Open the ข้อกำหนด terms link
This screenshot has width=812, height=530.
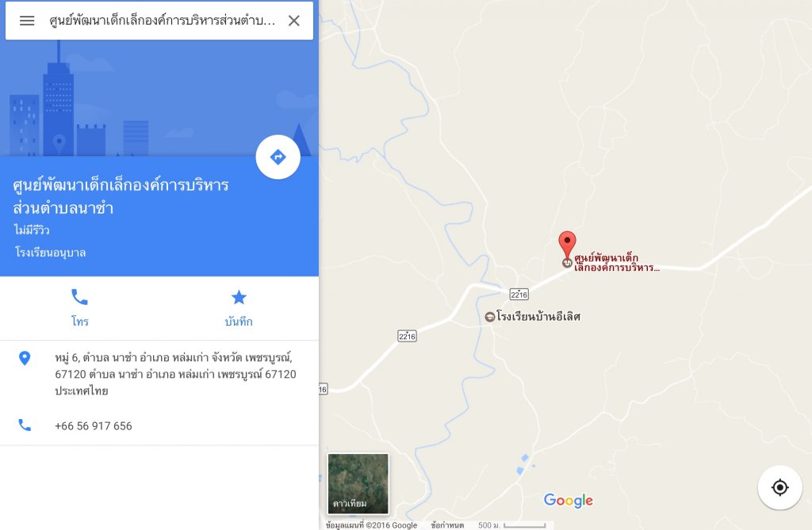[x=447, y=524]
